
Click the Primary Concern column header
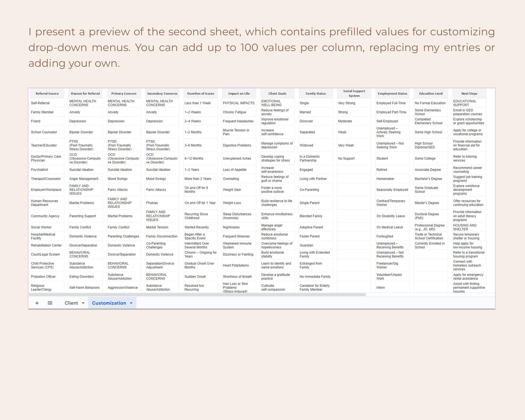[124, 93]
